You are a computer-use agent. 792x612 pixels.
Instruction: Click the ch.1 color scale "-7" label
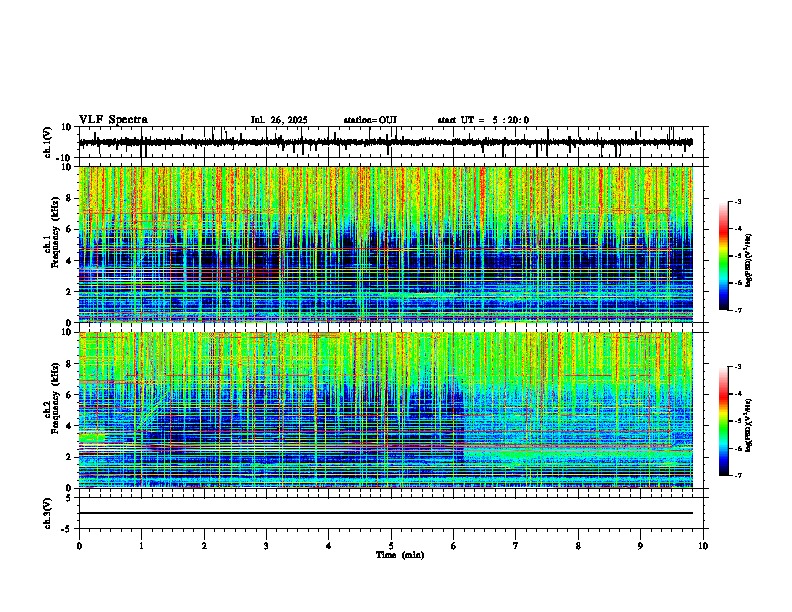(x=738, y=310)
